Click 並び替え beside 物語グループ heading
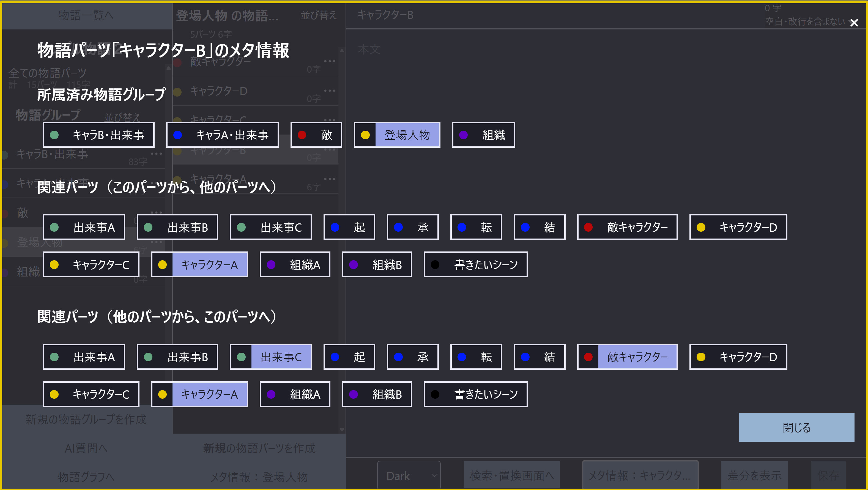The image size is (868, 490). point(122,117)
